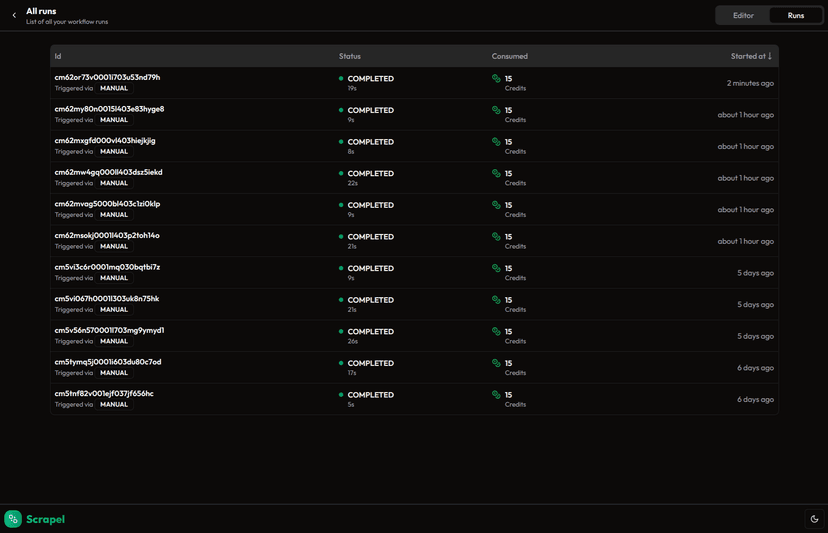Click the '2 minutes ago' start time
Image resolution: width=828 pixels, height=533 pixels.
pyautogui.click(x=750, y=83)
